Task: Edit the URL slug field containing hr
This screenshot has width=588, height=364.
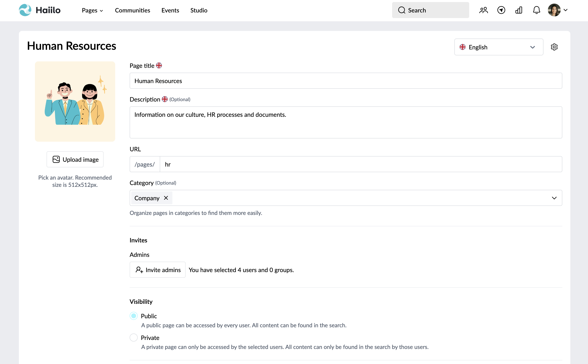Action: pos(361,164)
